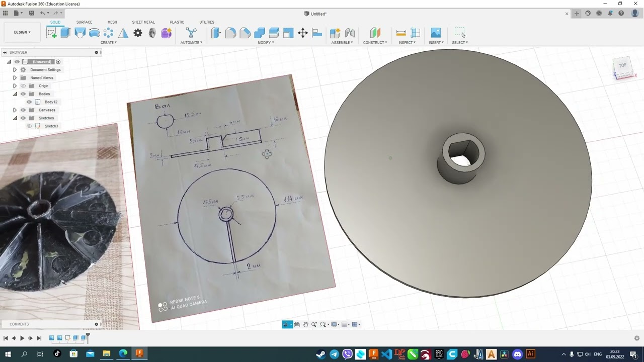Toggle visibility eye of Bodies folder

pos(23,94)
